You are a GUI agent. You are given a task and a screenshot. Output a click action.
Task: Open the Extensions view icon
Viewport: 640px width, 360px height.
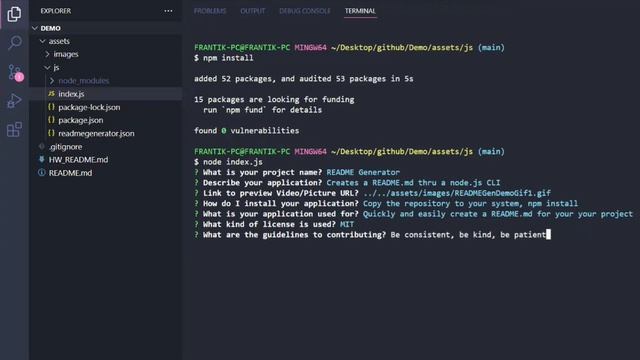(14, 129)
